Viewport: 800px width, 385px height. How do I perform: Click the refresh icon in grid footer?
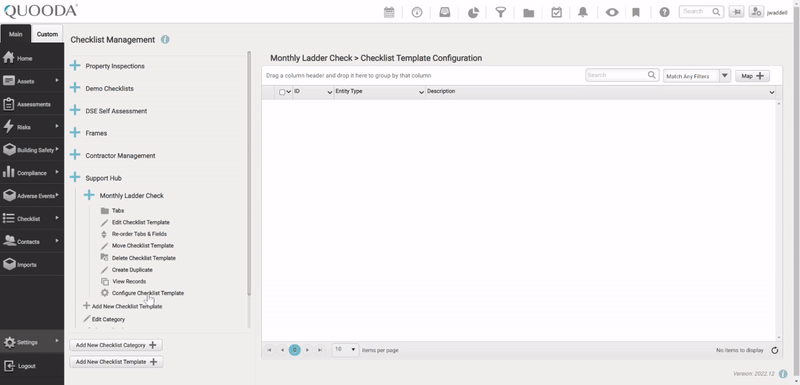[774, 350]
